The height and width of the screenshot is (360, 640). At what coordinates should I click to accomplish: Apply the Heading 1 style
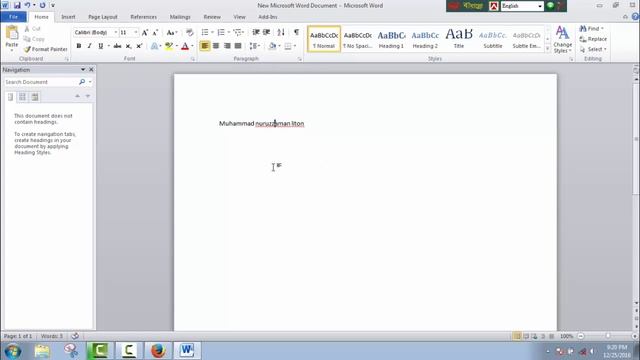(391, 39)
